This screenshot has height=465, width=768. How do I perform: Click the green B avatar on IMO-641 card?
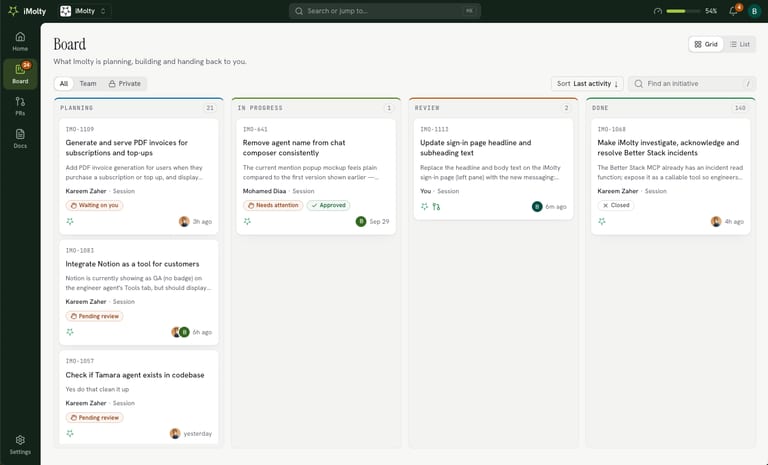click(x=361, y=221)
